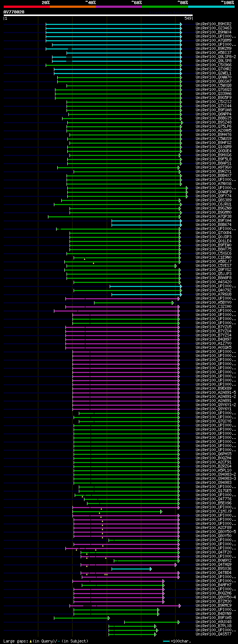The height and width of the screenshot is (644, 238).
Task: Select hit label UniRef100_B9RMC9
Action: [x=213, y=606]
